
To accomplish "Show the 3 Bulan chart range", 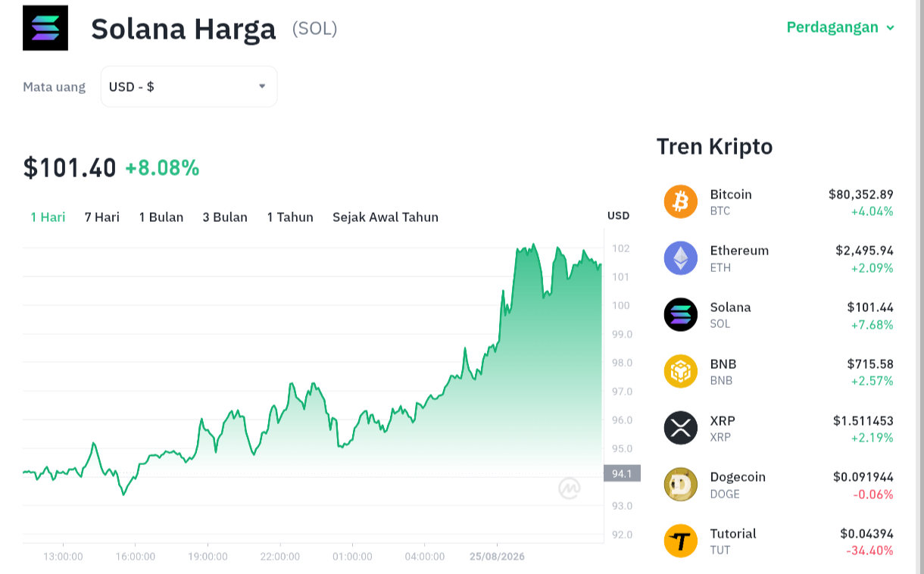I will click(225, 217).
